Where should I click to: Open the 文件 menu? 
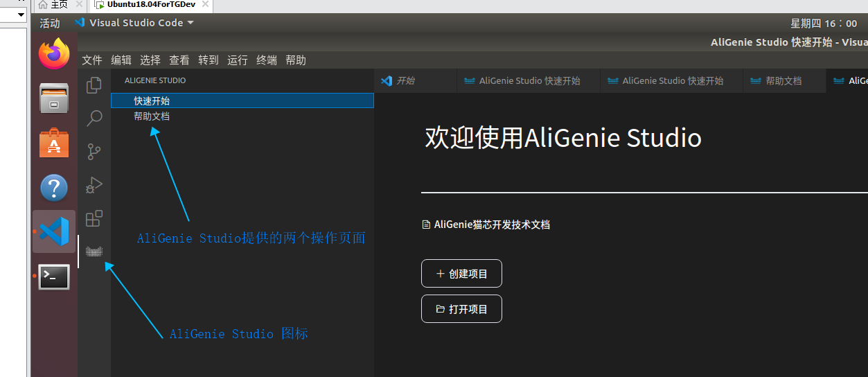click(x=92, y=60)
